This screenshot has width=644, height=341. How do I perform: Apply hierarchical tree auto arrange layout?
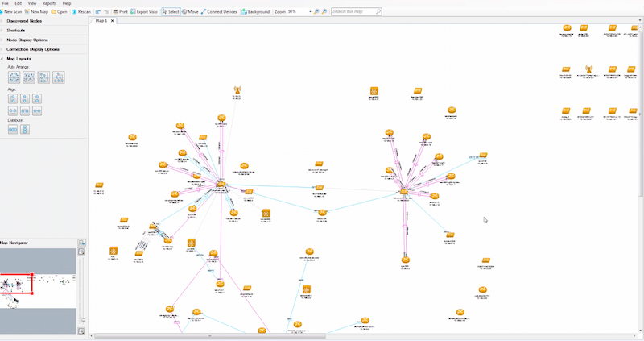[59, 77]
